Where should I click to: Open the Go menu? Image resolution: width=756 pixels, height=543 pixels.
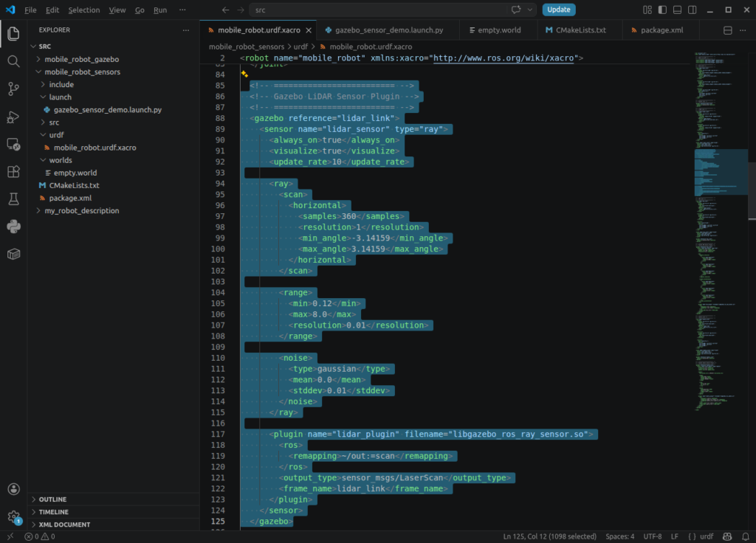140,10
